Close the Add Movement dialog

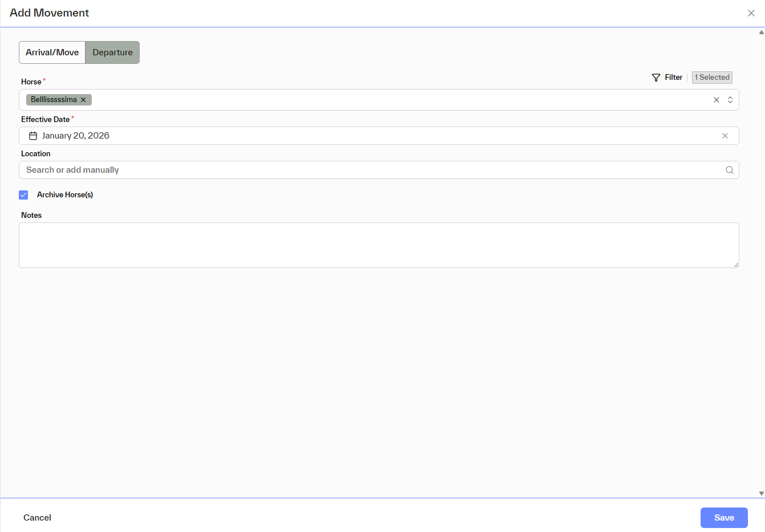pos(751,13)
